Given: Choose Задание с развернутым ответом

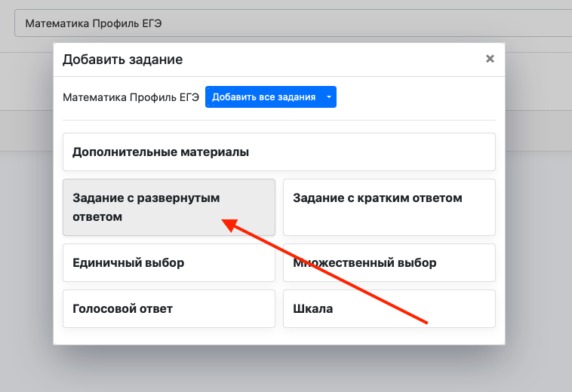Looking at the screenshot, I should pos(169,207).
